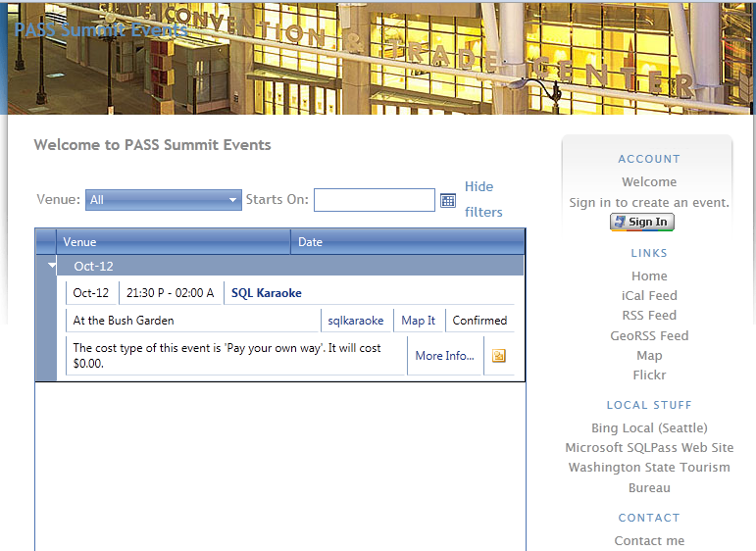Click into the Starts On date field
This screenshot has height=551, width=756.
(374, 200)
